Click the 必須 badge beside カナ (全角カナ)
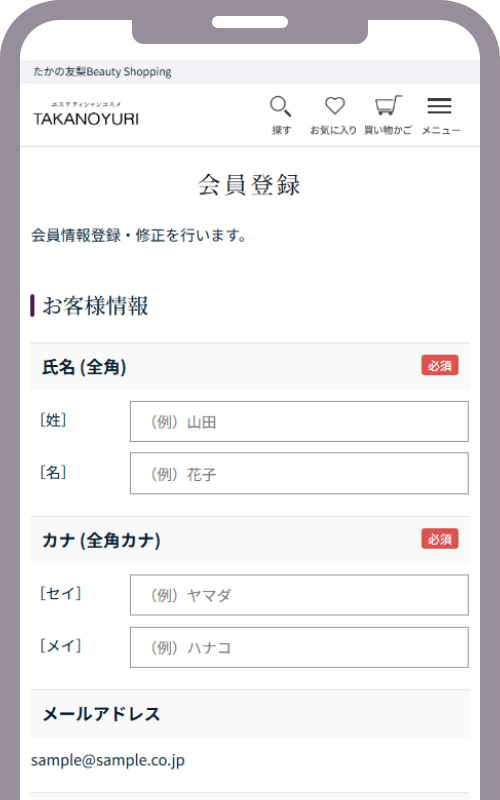 440,539
